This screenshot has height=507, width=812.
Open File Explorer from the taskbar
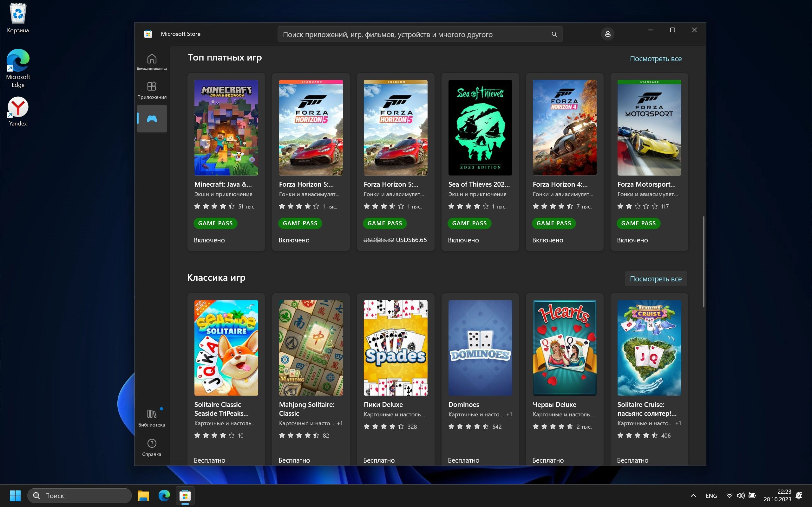[143, 495]
